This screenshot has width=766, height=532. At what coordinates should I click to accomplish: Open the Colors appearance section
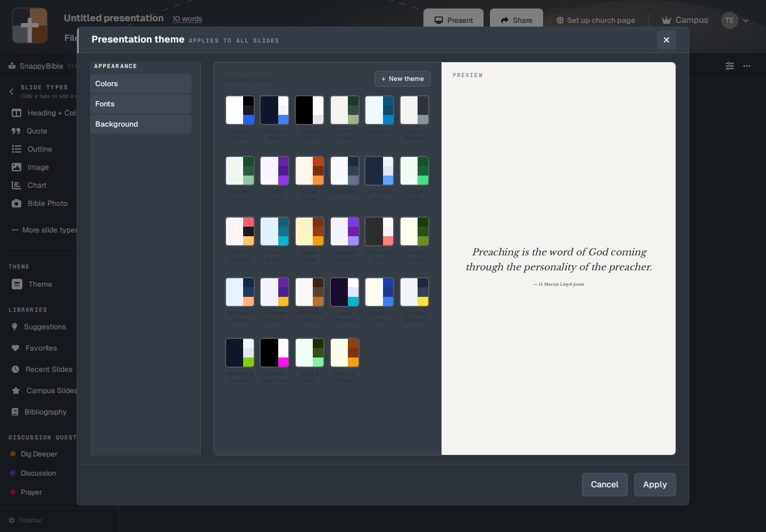(x=140, y=84)
